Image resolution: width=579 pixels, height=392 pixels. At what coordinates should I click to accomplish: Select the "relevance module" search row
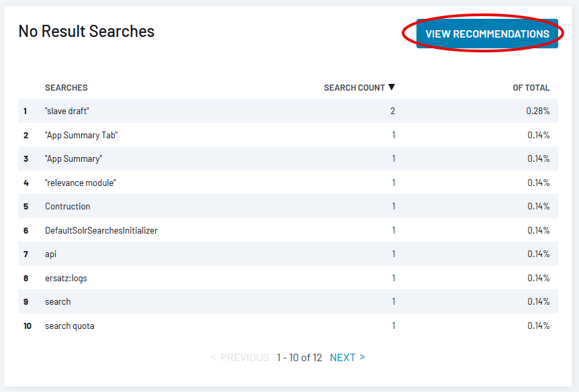coord(288,183)
